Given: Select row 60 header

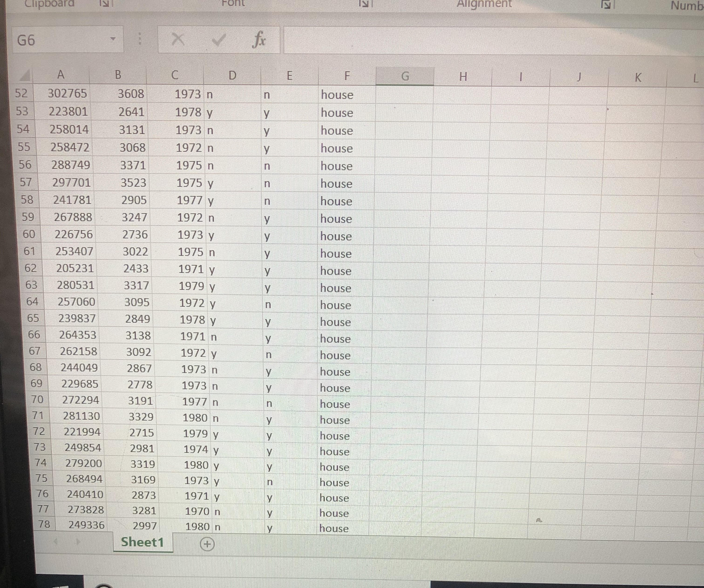Looking at the screenshot, I should point(29,234).
